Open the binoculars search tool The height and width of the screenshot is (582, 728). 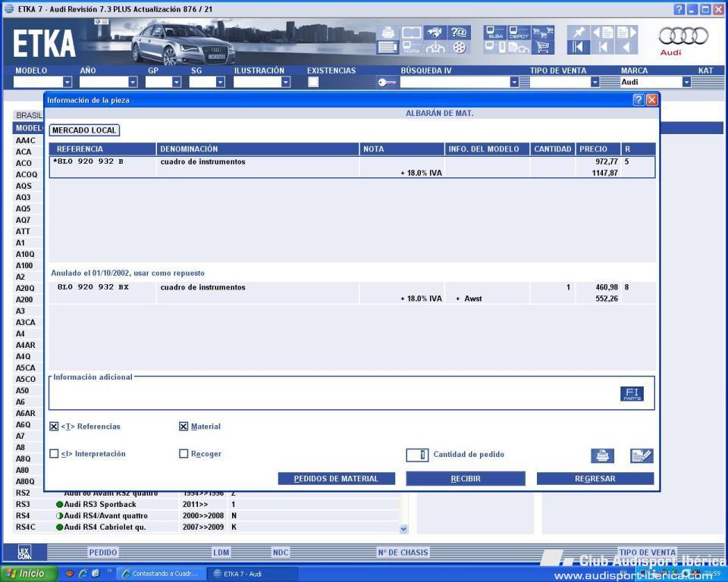[435, 33]
